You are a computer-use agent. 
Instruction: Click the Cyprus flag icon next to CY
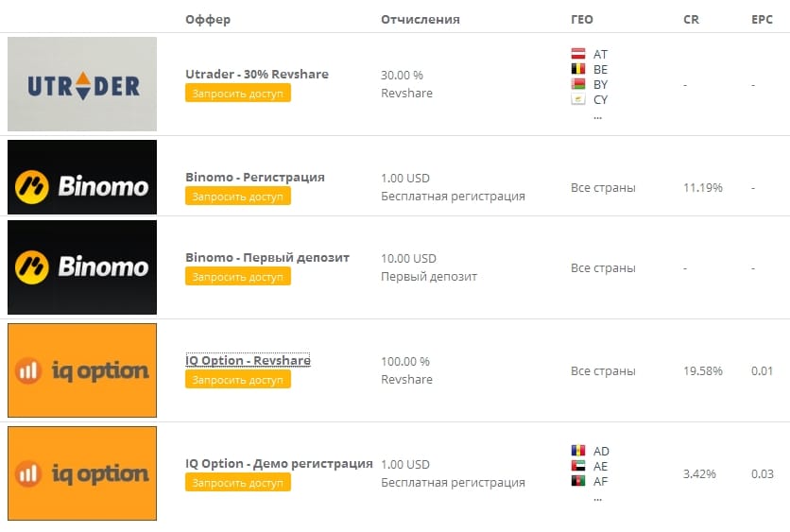[x=578, y=98]
